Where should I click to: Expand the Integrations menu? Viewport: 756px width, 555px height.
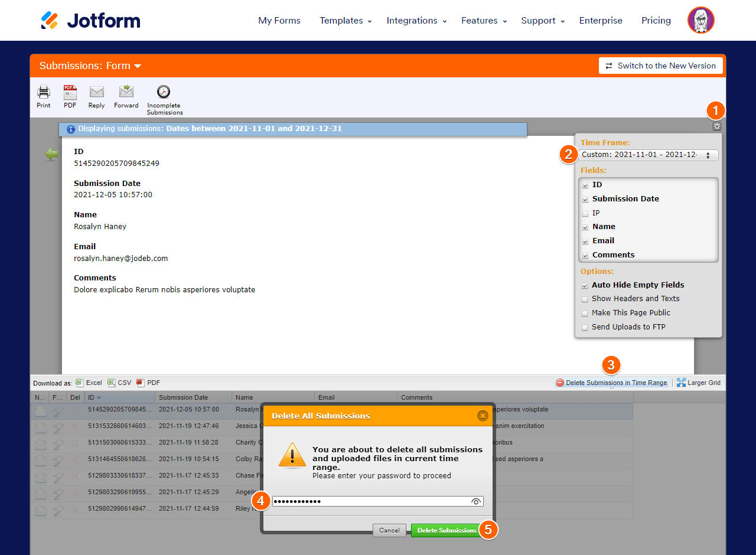tap(416, 20)
